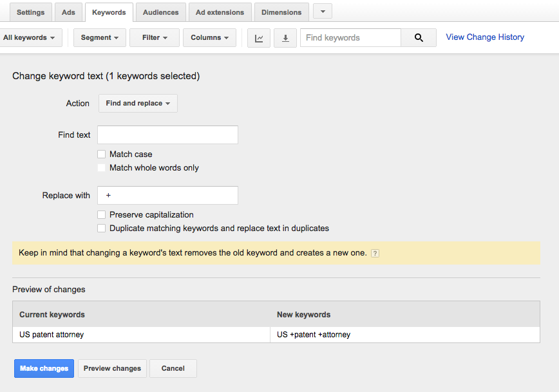Enable the Match case checkbox

coord(102,154)
